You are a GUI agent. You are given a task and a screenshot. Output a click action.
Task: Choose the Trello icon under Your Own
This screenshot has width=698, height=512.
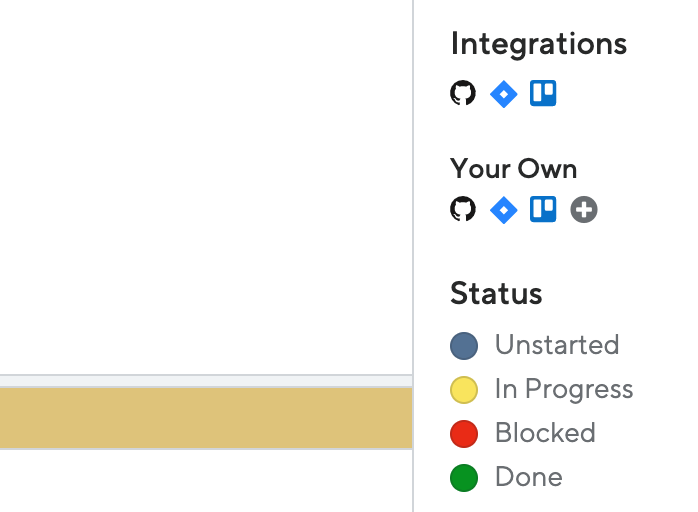(x=543, y=209)
